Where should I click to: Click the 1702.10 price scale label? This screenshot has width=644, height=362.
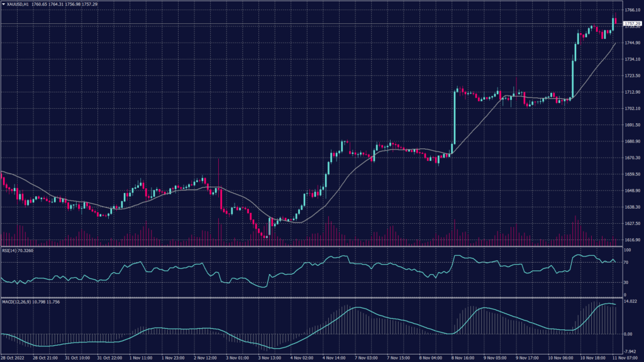click(631, 109)
